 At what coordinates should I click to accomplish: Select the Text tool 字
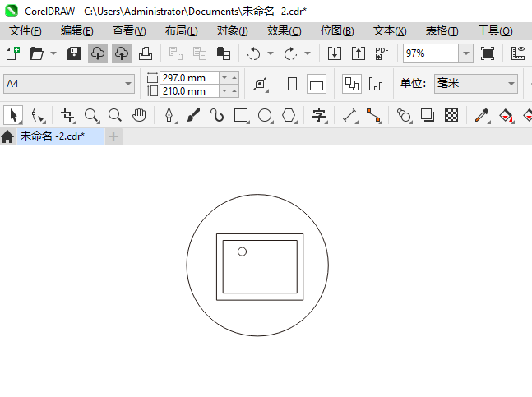pyautogui.click(x=319, y=115)
